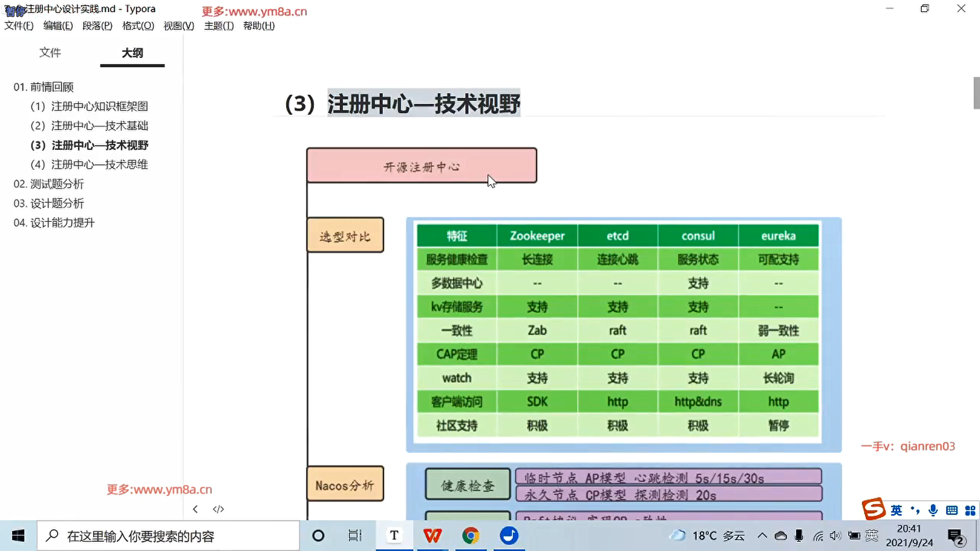The width and height of the screenshot is (980, 551).
Task: Open Chrome browser in taskbar
Action: (x=471, y=536)
